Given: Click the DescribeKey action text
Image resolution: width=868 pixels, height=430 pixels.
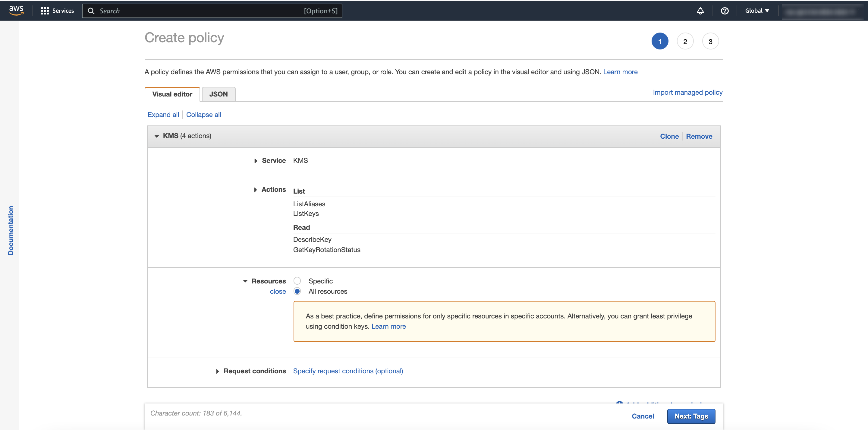Looking at the screenshot, I should tap(312, 239).
